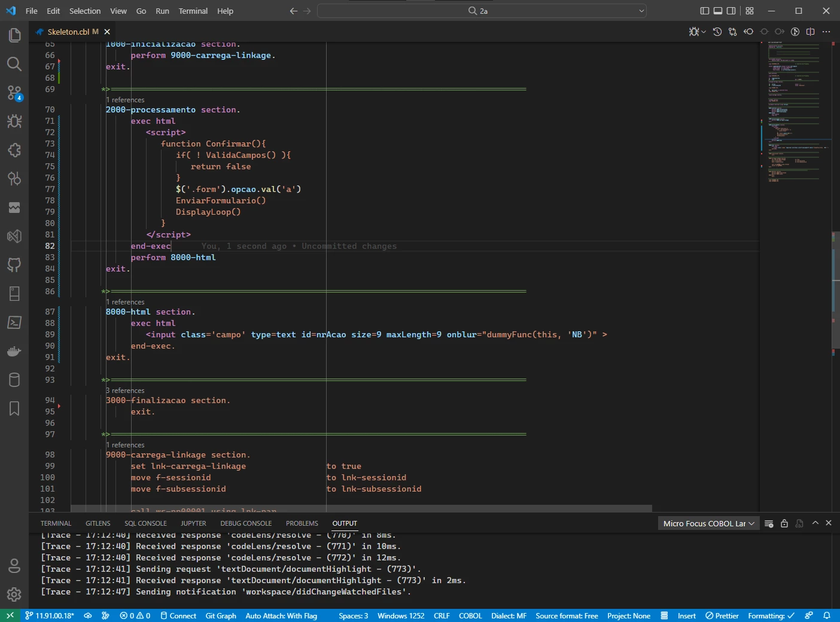Open command center dropdown chevron
Viewport: 840px width, 622px height.
(x=641, y=11)
